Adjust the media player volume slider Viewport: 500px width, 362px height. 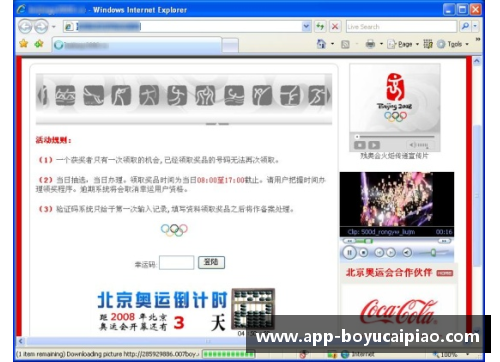tap(434, 253)
